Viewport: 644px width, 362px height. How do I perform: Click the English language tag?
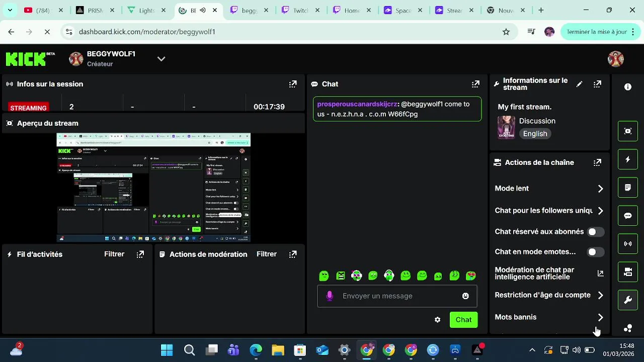pos(535,134)
